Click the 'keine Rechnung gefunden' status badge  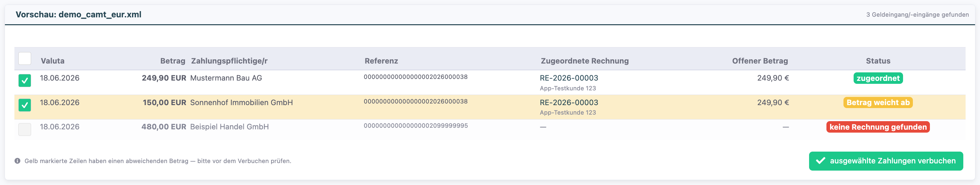(878, 127)
